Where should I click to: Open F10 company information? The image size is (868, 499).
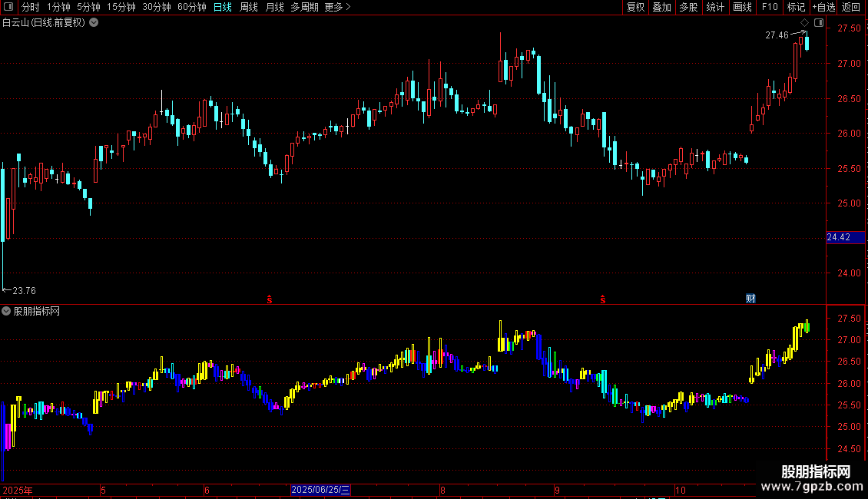pyautogui.click(x=770, y=7)
